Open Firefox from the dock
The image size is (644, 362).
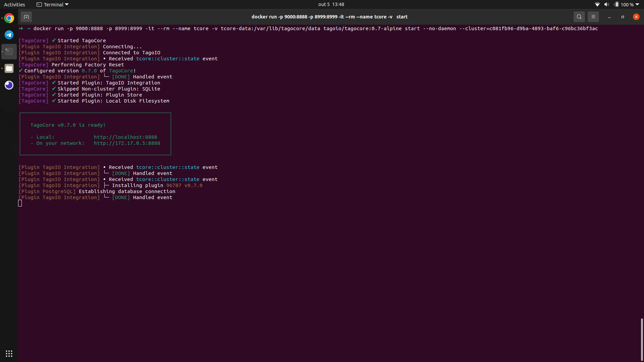coord(9,85)
